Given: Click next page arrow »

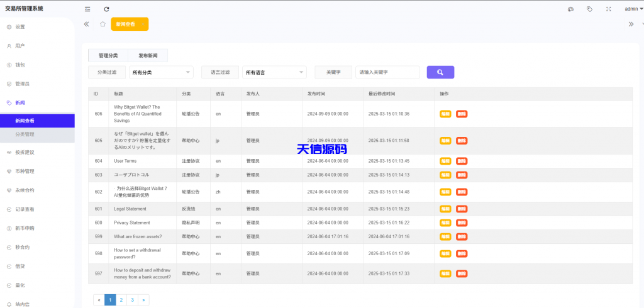Looking at the screenshot, I should tap(143, 300).
